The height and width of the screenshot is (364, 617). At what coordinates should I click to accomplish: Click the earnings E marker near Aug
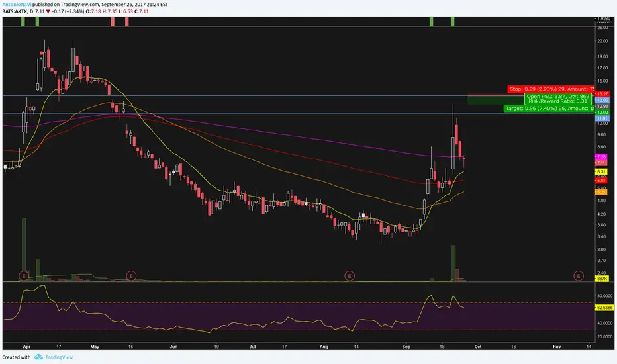click(349, 276)
